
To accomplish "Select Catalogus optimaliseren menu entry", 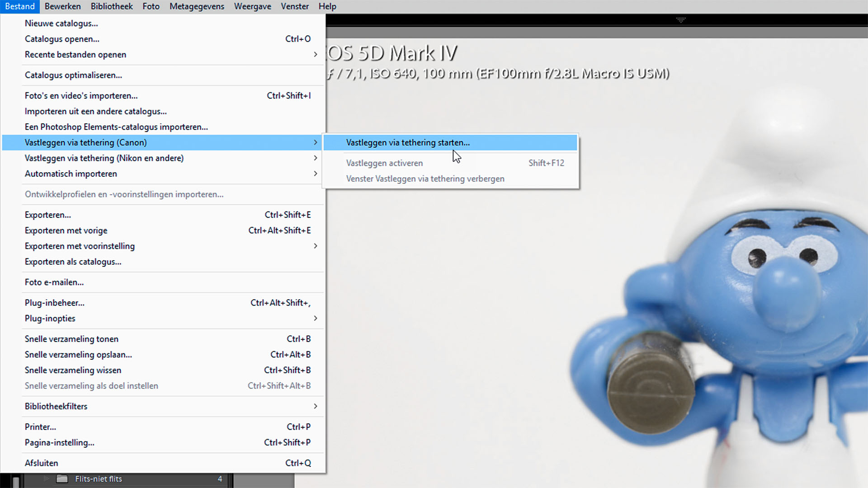I will (73, 75).
